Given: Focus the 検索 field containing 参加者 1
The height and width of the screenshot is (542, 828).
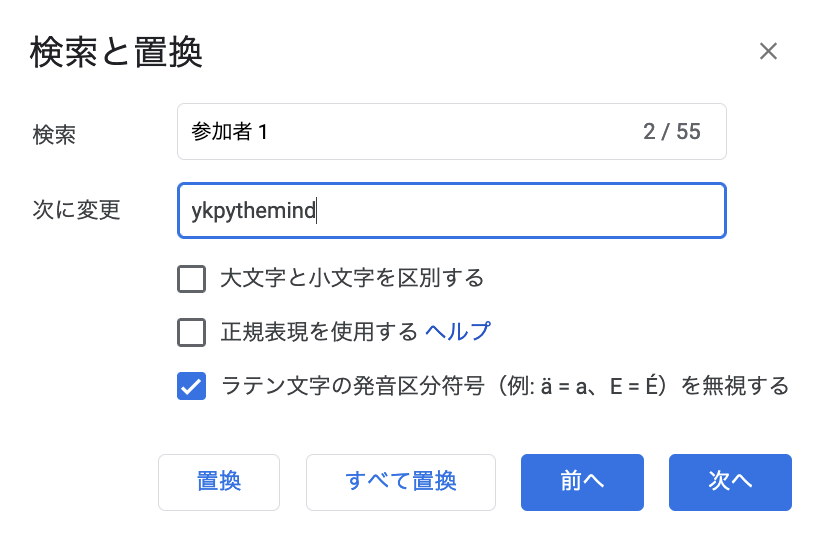Looking at the screenshot, I should coord(451,132).
